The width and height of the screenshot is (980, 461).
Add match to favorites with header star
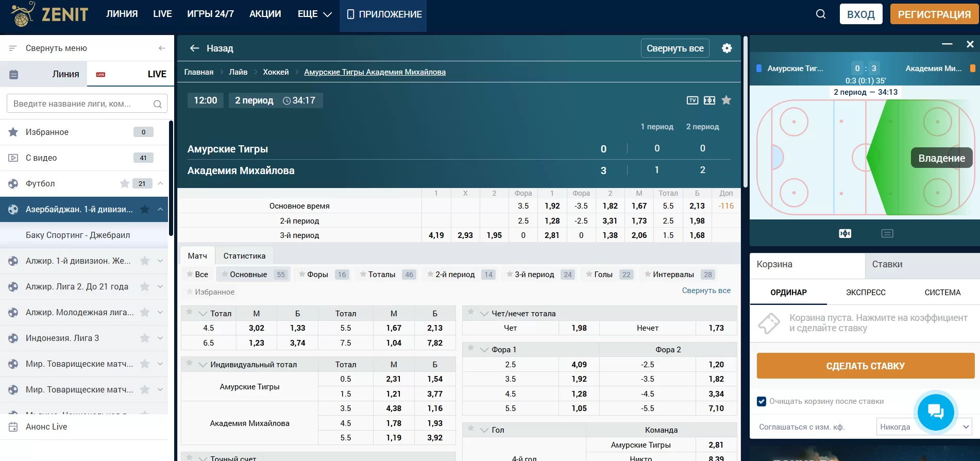point(726,100)
